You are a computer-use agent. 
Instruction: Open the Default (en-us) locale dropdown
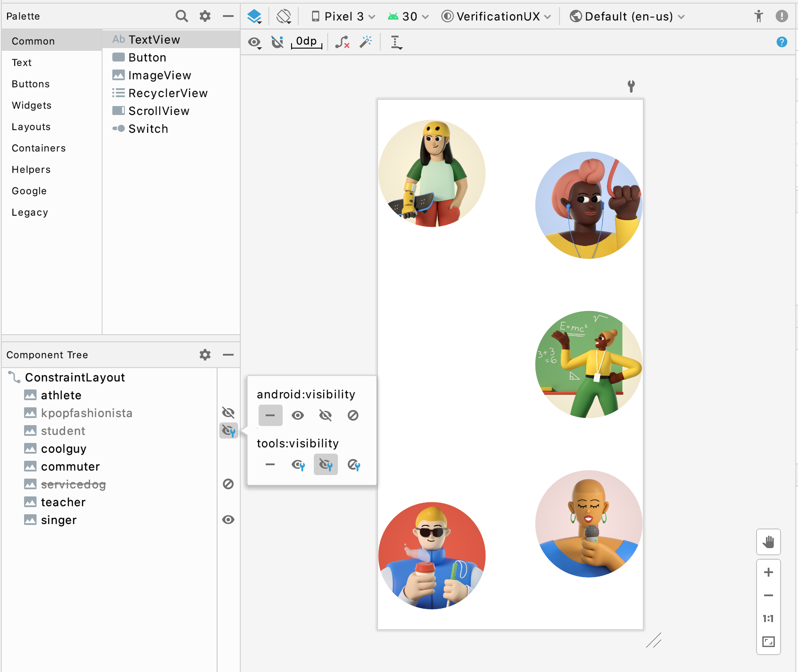[x=627, y=16]
